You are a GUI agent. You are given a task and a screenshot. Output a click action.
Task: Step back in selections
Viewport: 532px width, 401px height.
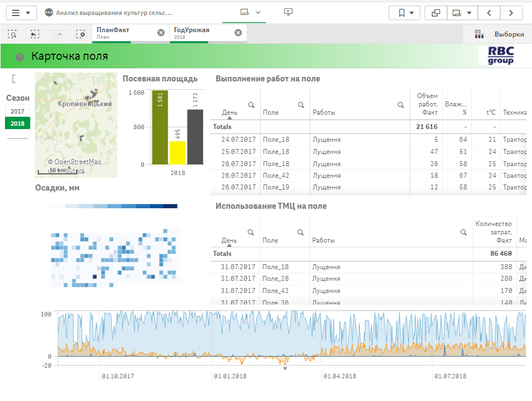click(x=35, y=34)
